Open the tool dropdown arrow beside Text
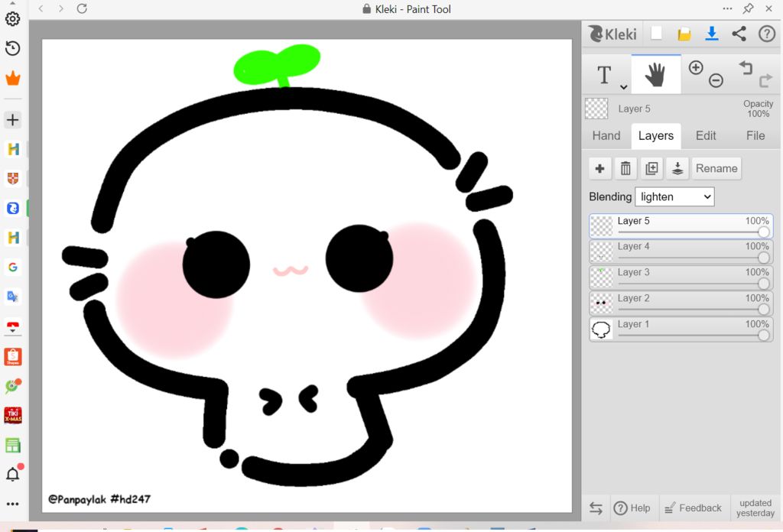Viewport: 783px width, 532px height. [623, 87]
